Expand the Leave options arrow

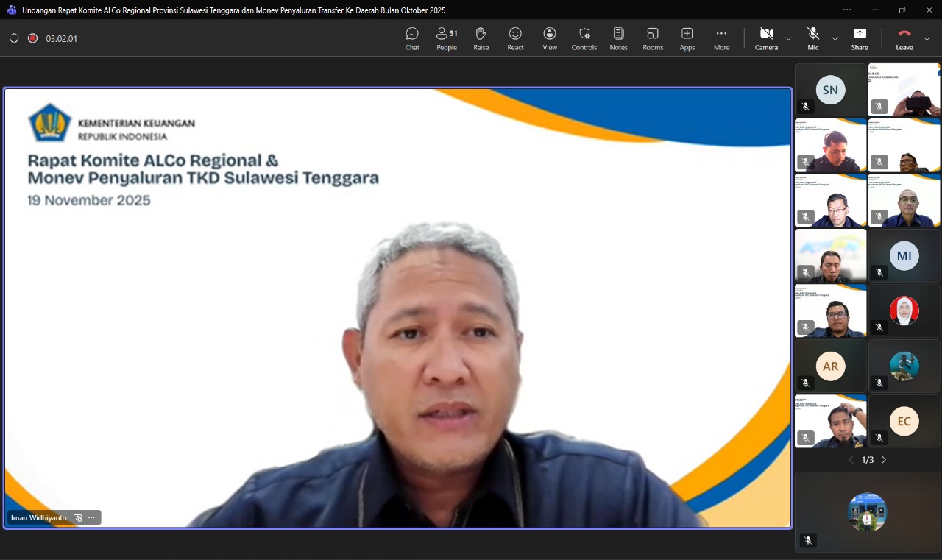point(927,38)
